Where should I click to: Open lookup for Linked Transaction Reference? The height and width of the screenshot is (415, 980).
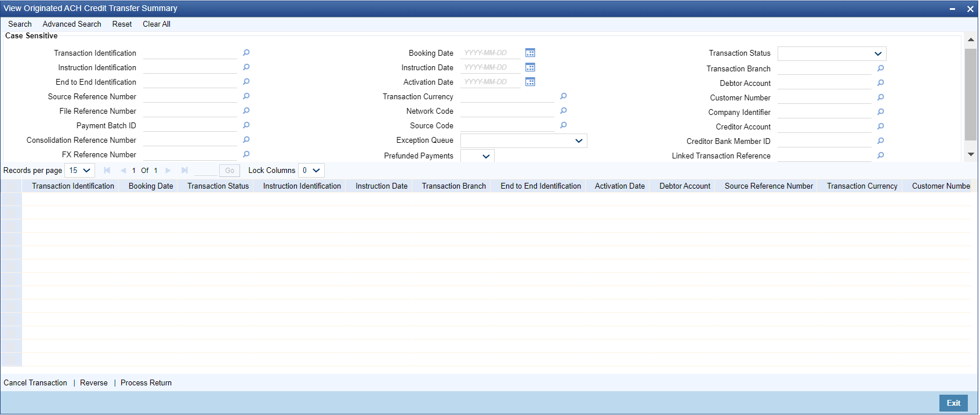click(x=880, y=156)
